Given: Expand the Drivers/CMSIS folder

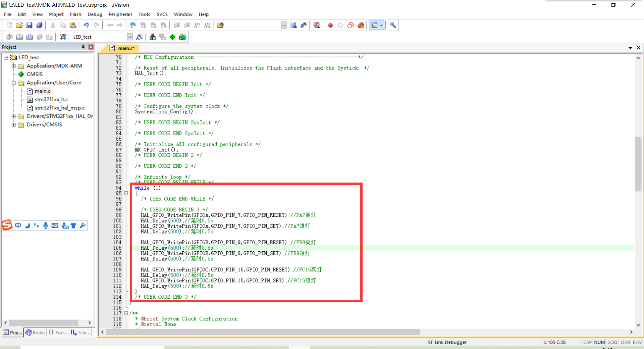Looking at the screenshot, I should pos(14,124).
